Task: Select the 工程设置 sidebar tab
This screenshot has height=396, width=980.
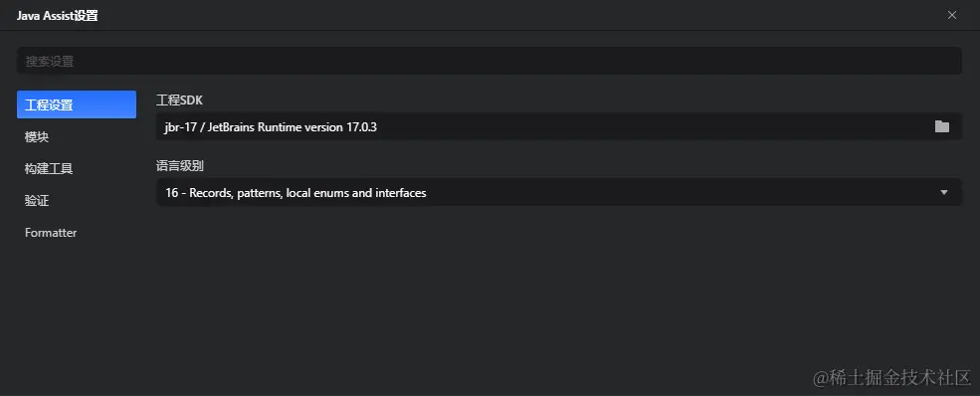Action: point(77,104)
